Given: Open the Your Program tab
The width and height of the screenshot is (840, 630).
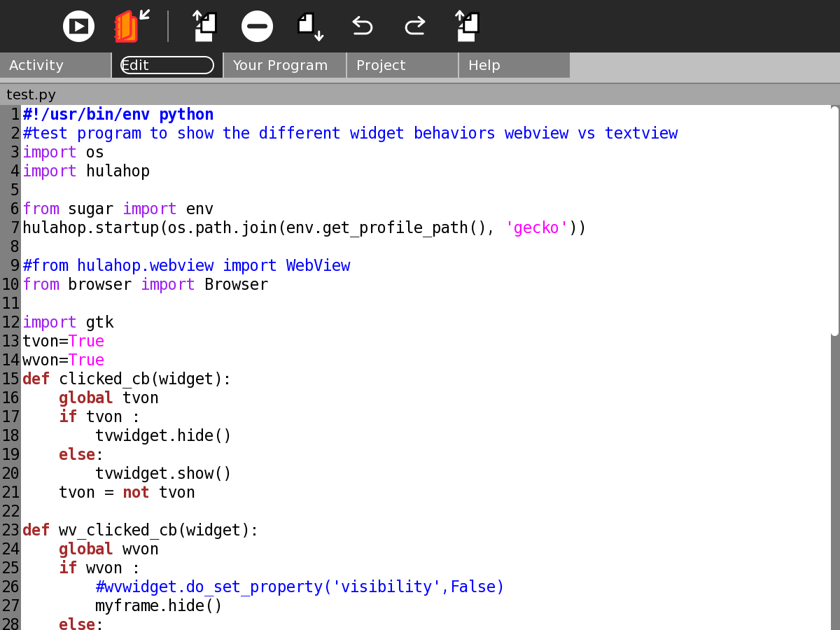Looking at the screenshot, I should click(284, 65).
